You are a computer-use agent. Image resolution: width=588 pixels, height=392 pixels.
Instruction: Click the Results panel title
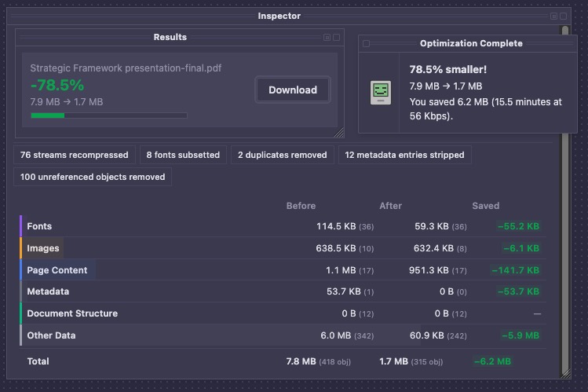coord(170,37)
